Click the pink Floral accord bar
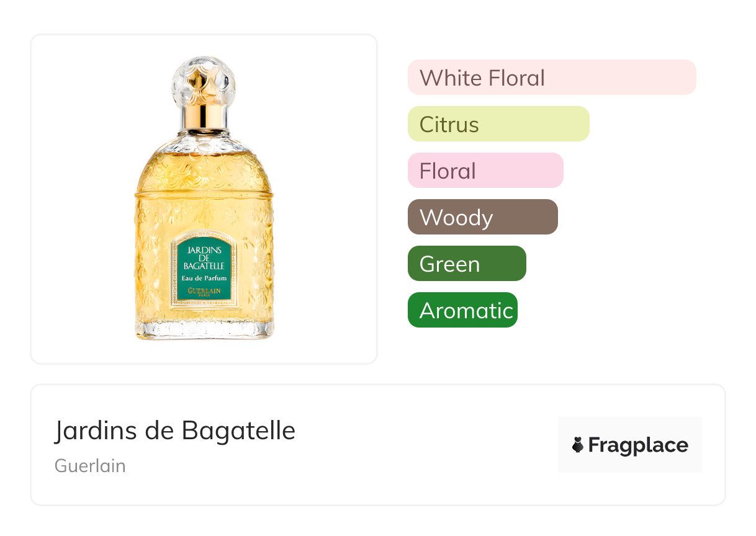This screenshot has width=756, height=536. (x=485, y=171)
